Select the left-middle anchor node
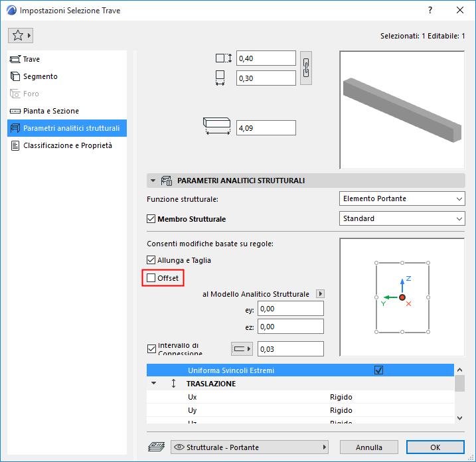The height and width of the screenshot is (462, 476). coord(376,297)
